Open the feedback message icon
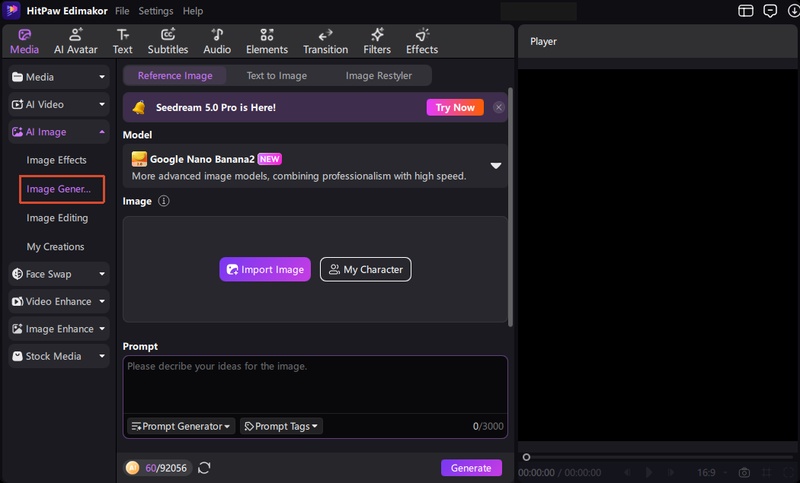The height and width of the screenshot is (483, 800). pos(770,11)
